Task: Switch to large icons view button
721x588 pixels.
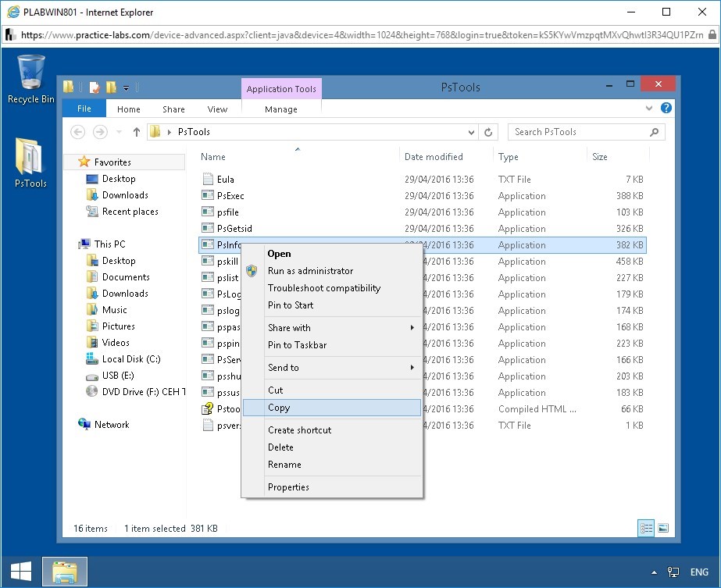Action: 662,528
